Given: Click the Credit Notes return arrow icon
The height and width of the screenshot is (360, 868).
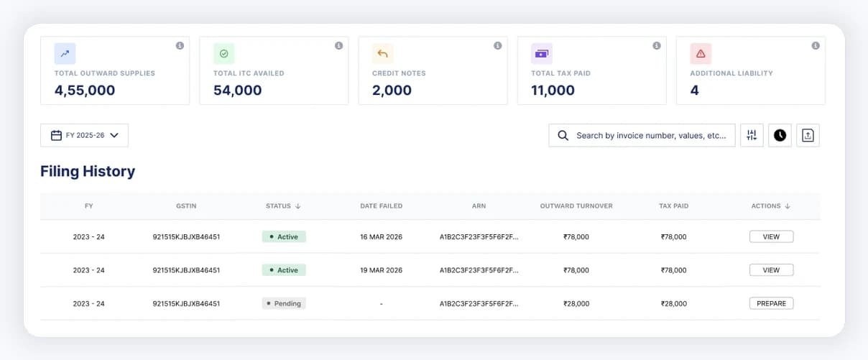Looking at the screenshot, I should [383, 54].
